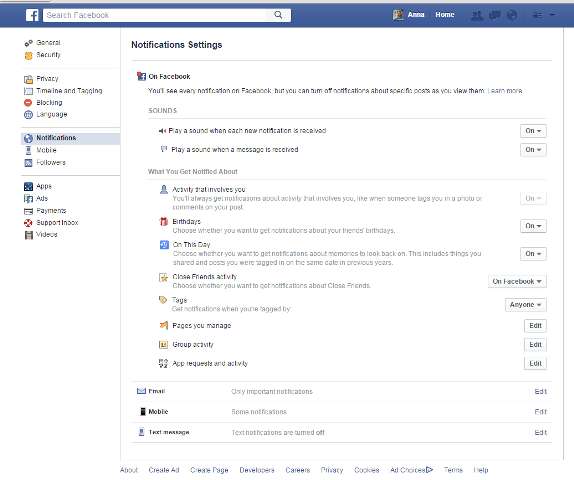Click the General gear icon in sidebar
Viewport: 574px width, 480px height.
point(29,43)
